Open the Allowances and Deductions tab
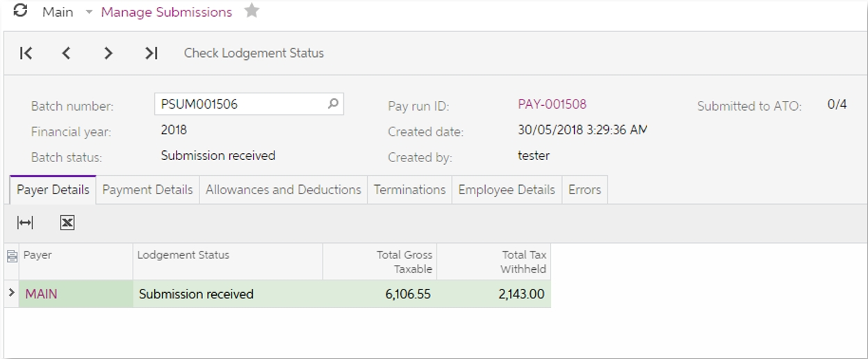868x359 pixels. [283, 190]
